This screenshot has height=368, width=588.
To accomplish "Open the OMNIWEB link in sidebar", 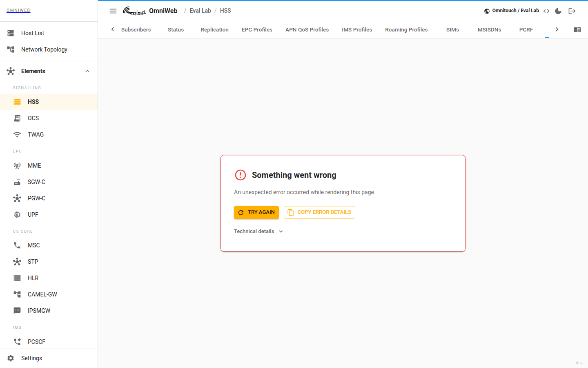I will tap(18, 11).
